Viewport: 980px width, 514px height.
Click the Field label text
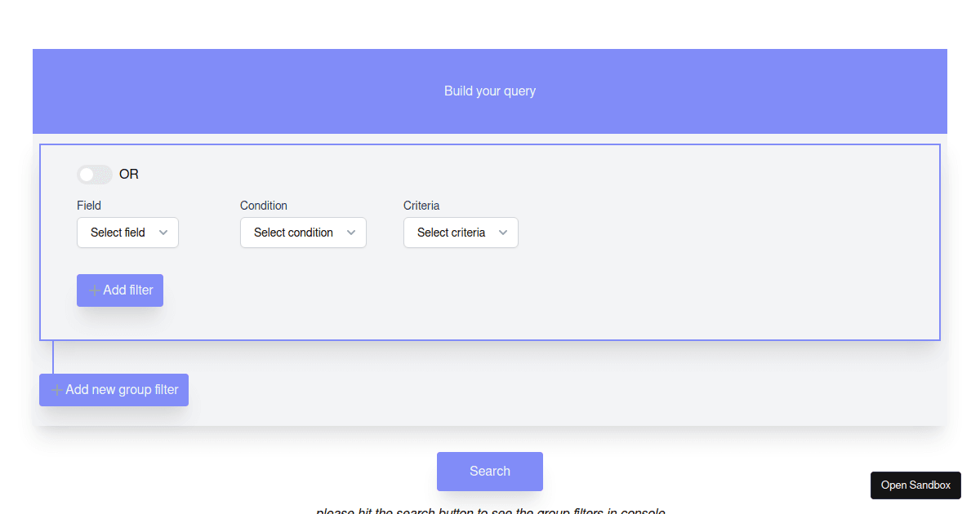click(89, 206)
